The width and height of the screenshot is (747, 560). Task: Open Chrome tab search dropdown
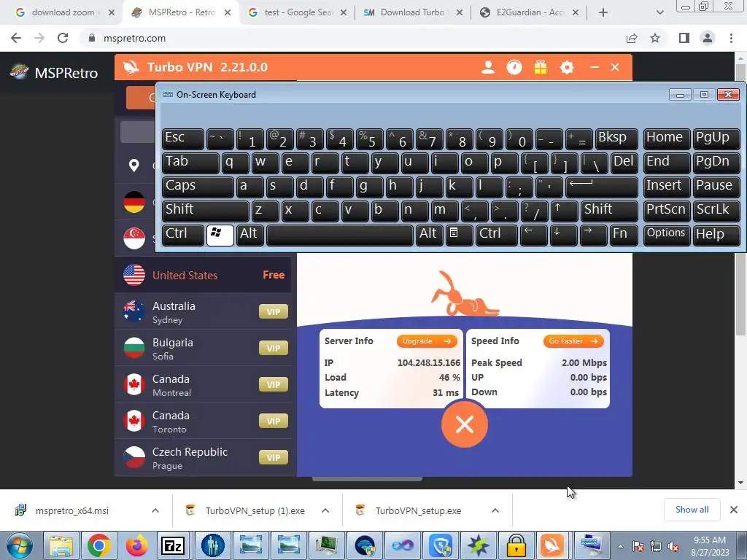[x=659, y=12]
